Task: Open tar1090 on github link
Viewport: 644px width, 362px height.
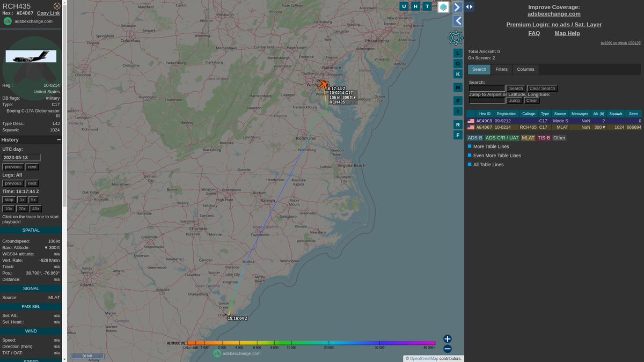Action: tap(620, 43)
